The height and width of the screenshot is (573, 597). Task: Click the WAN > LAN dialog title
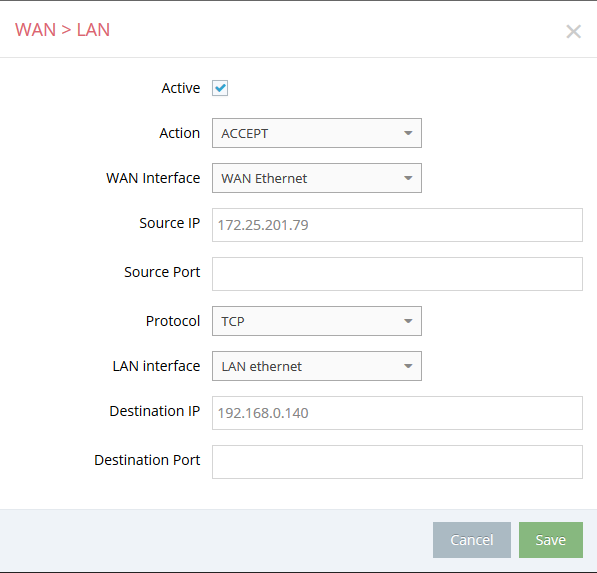(x=62, y=30)
